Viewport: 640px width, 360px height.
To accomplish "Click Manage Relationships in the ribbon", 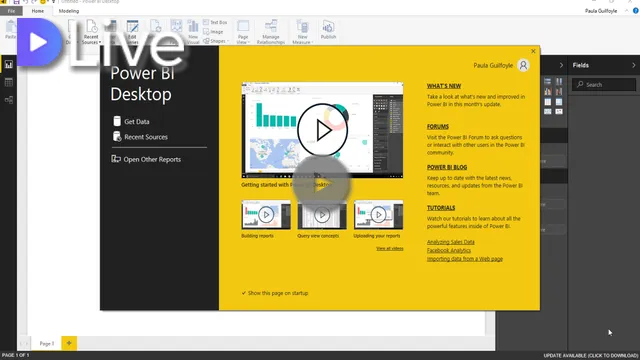I will (271, 32).
